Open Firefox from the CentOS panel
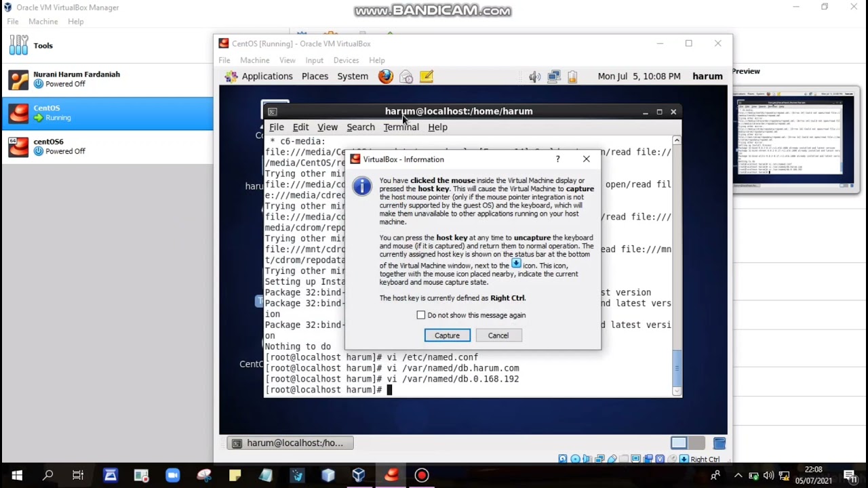The width and height of the screenshot is (868, 488). [386, 77]
